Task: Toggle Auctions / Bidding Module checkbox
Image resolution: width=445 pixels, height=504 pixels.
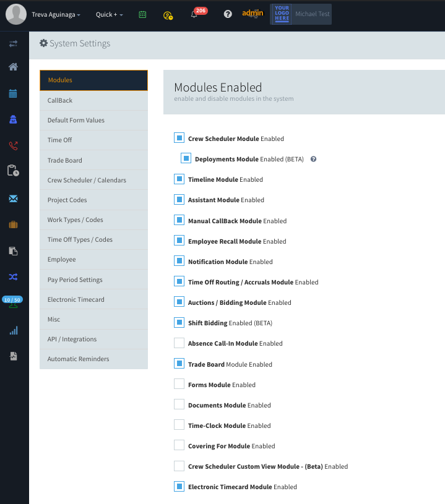Action: click(x=179, y=302)
